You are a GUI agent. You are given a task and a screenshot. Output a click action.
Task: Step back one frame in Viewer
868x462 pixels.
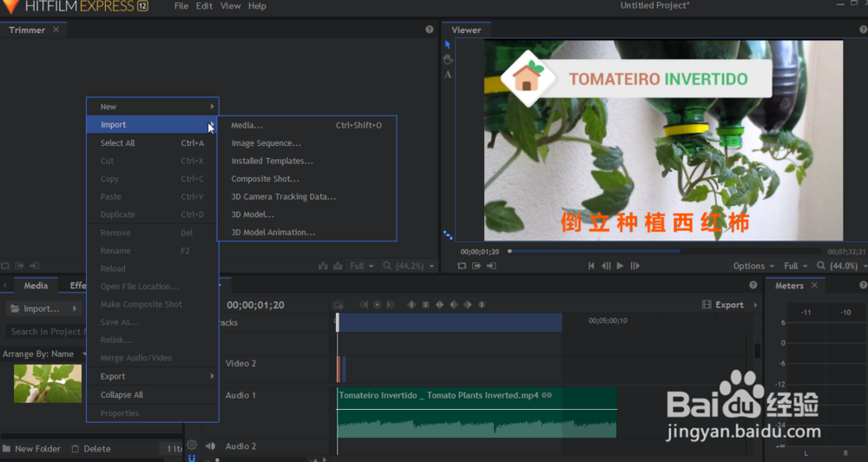click(x=606, y=266)
